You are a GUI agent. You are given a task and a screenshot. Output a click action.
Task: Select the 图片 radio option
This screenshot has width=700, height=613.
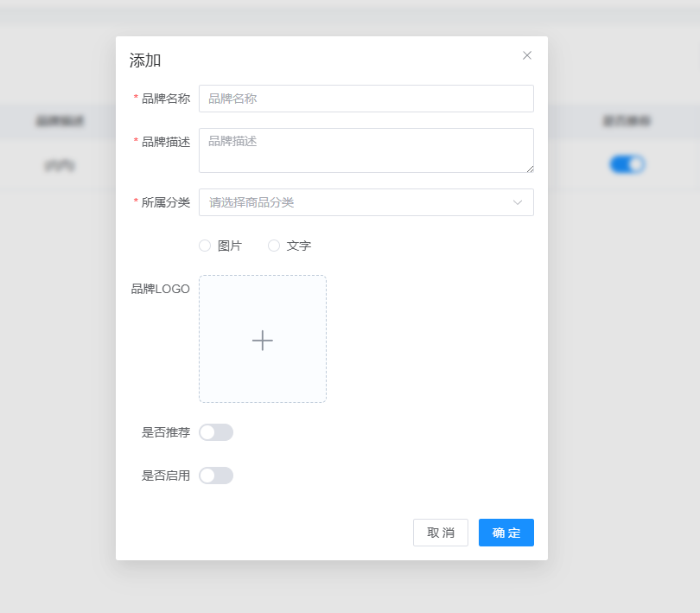[x=205, y=246]
